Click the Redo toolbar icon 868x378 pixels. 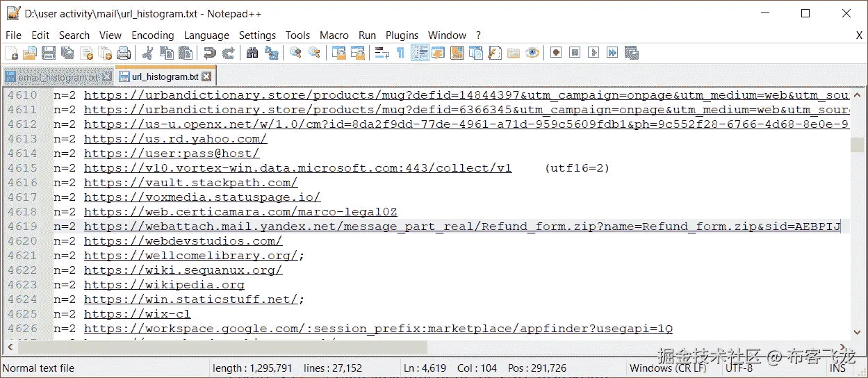click(228, 53)
